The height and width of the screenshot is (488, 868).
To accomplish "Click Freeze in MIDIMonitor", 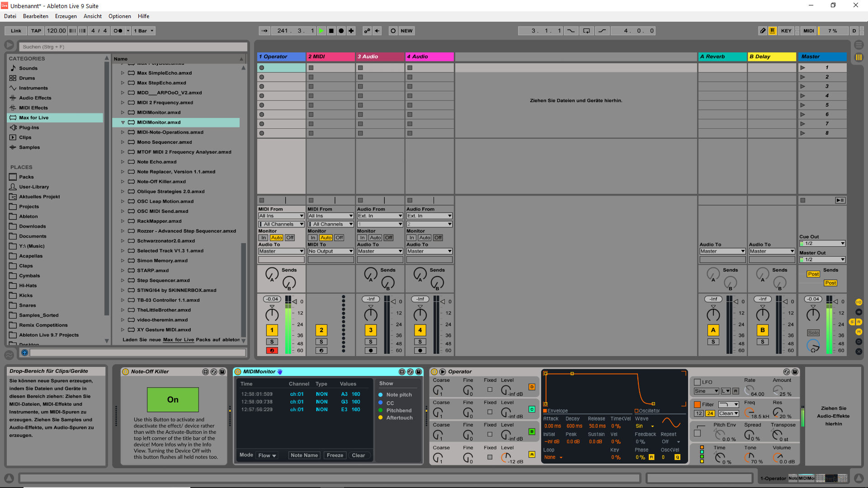I will [335, 455].
